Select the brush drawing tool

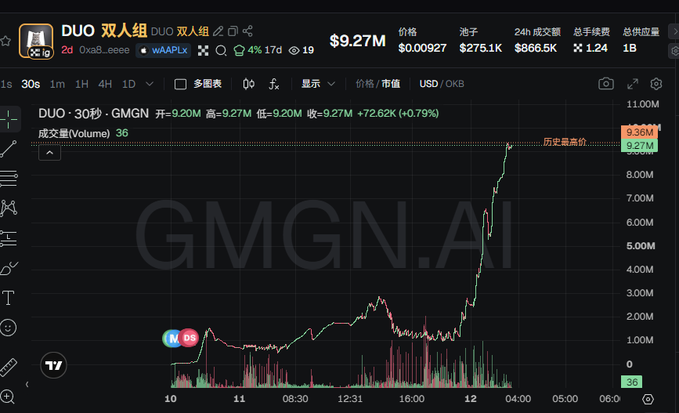tap(9, 268)
